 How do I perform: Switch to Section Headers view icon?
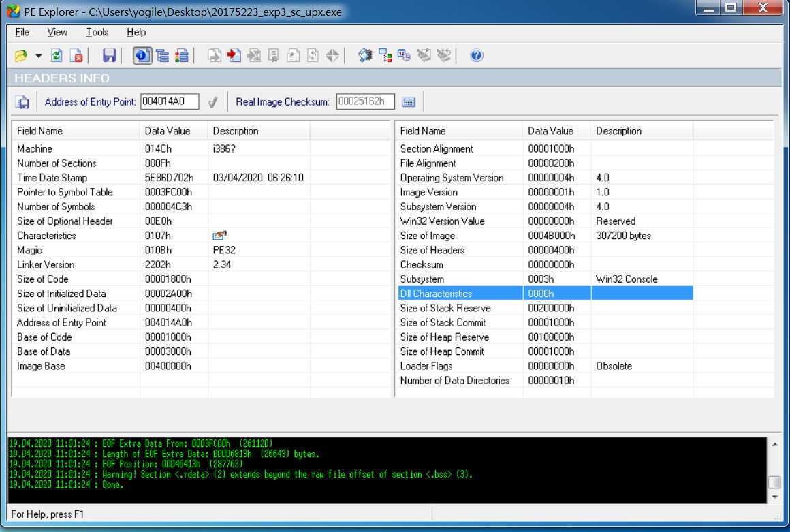[x=182, y=56]
